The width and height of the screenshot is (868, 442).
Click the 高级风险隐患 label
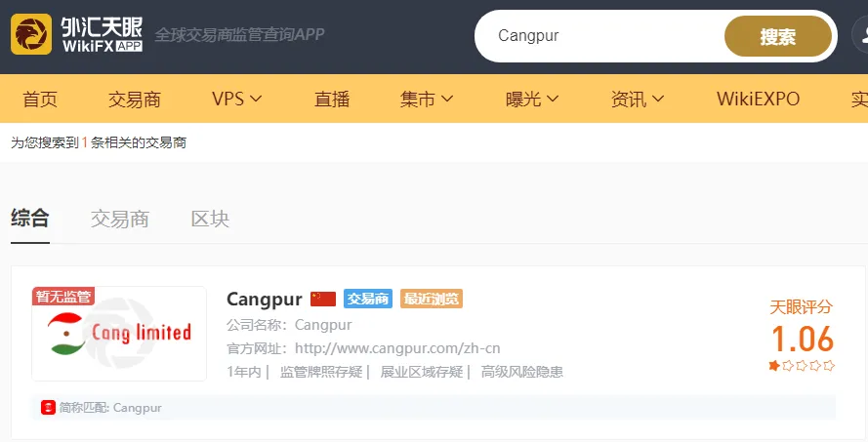tap(522, 372)
